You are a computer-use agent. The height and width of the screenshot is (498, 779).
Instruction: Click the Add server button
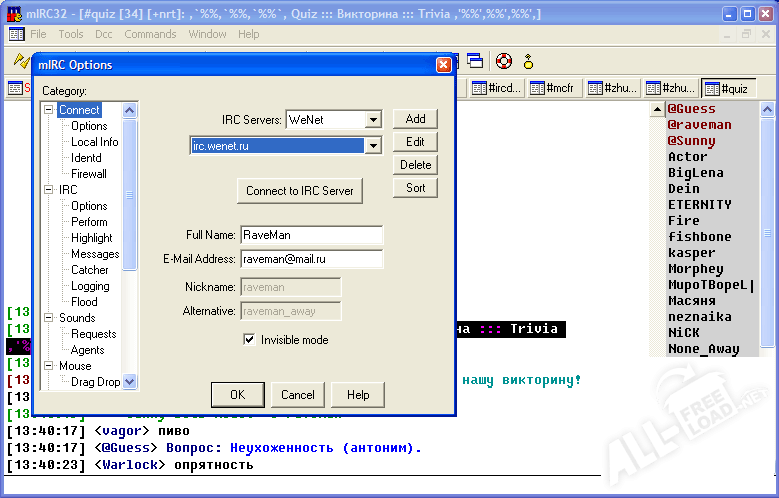[x=415, y=119]
